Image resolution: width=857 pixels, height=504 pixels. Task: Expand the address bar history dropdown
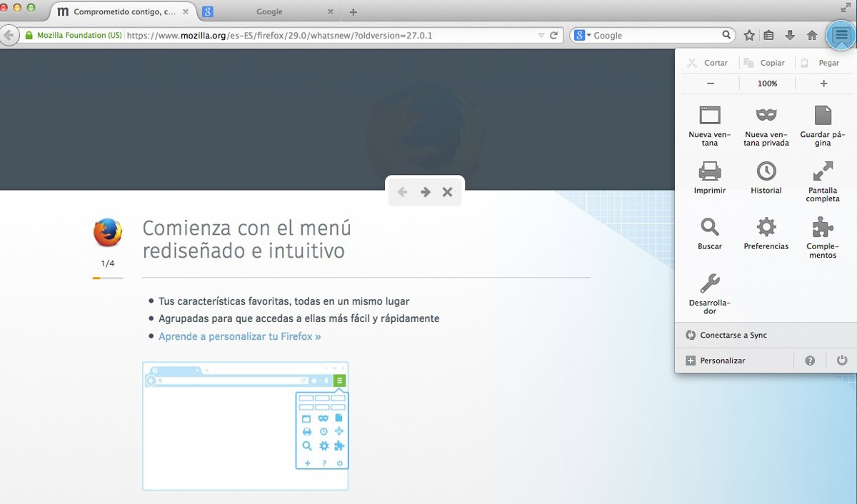coord(541,34)
